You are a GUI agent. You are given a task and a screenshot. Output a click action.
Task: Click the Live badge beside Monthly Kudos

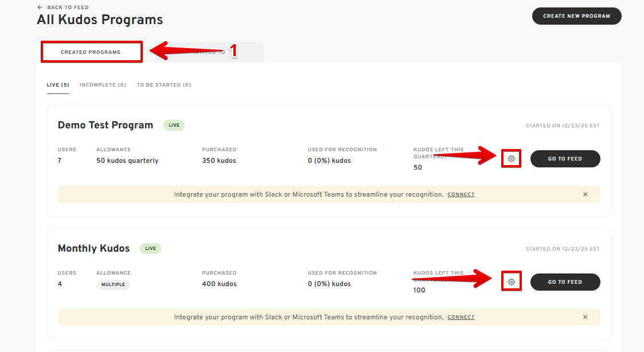150,248
